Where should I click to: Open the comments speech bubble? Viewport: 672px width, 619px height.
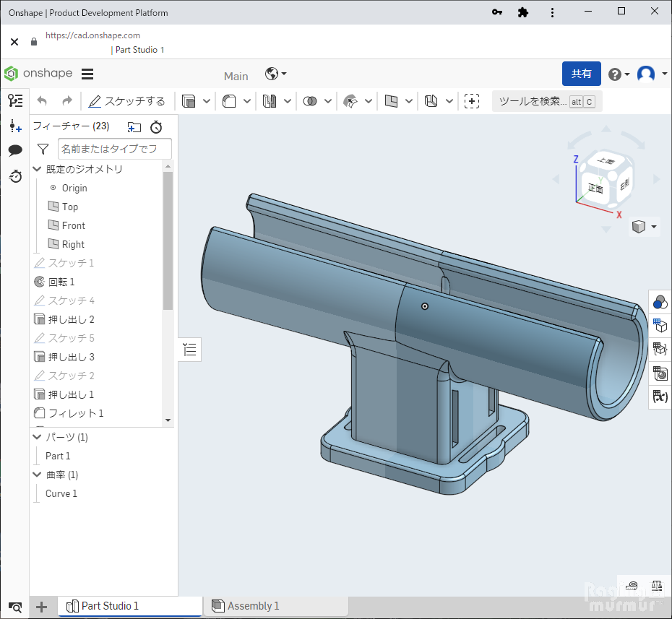tap(15, 150)
